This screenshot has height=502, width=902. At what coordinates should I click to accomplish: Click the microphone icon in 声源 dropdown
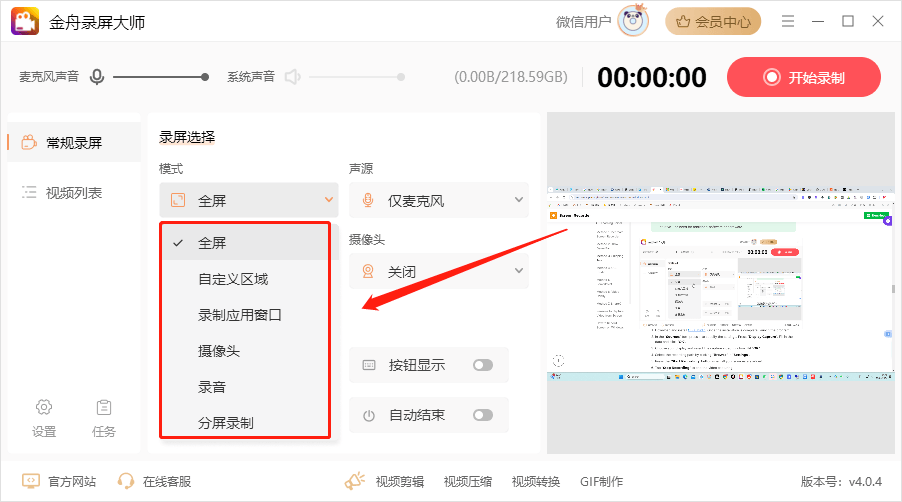coord(368,200)
